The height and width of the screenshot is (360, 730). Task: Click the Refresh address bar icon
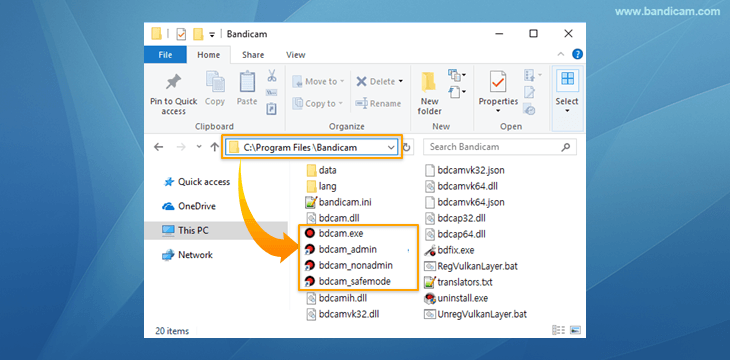click(x=406, y=147)
